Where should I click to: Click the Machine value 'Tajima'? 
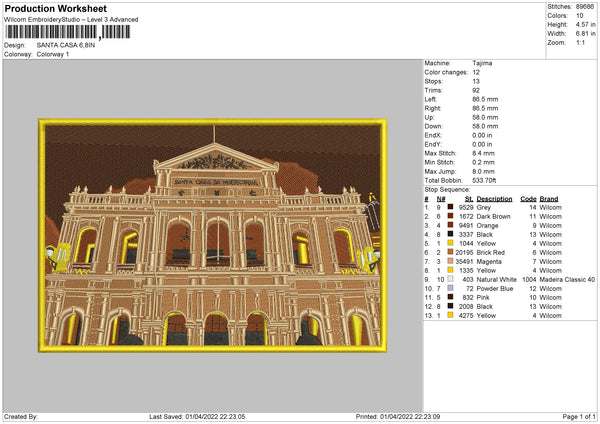(x=482, y=63)
